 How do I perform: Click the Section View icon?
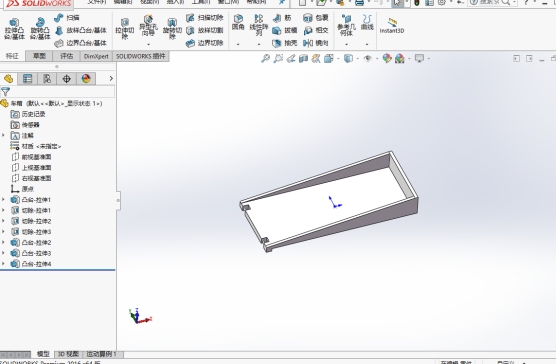[303, 58]
